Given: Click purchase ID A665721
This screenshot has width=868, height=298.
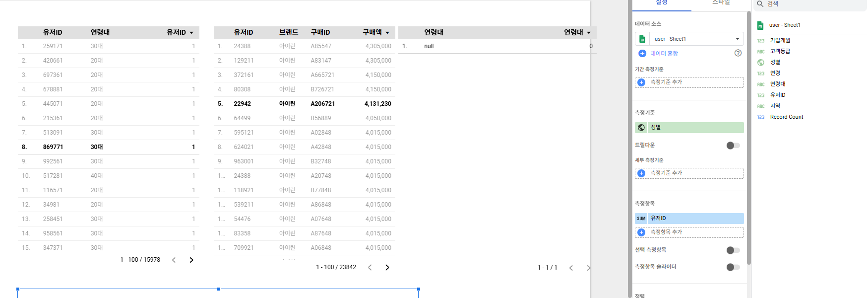Looking at the screenshot, I should point(322,75).
